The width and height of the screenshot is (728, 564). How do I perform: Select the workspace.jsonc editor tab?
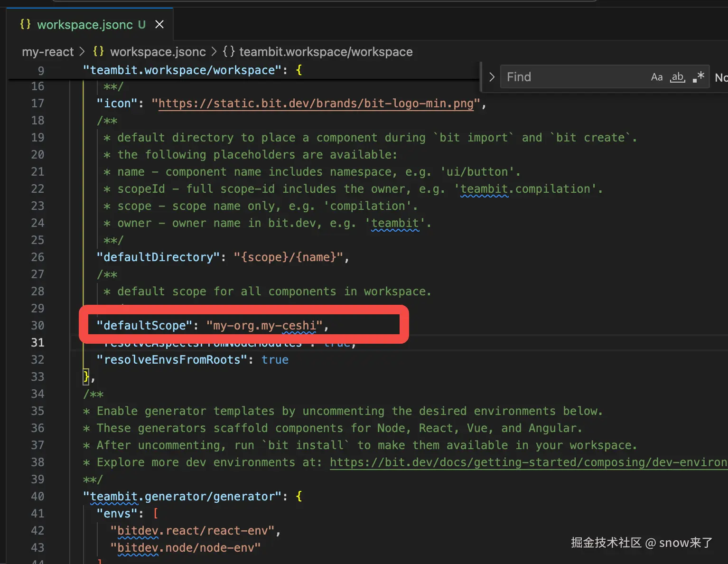(x=90, y=24)
